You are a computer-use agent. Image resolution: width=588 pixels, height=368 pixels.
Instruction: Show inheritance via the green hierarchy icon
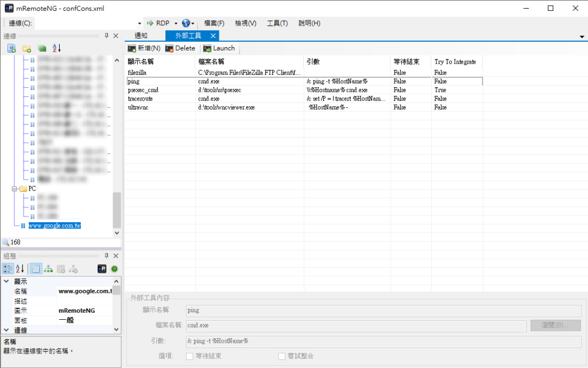click(x=48, y=269)
